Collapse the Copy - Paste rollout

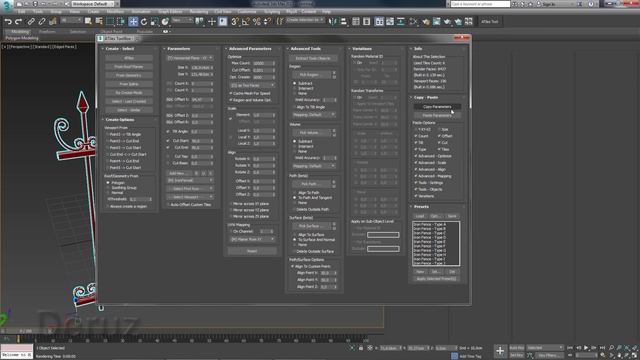pyautogui.click(x=426, y=98)
